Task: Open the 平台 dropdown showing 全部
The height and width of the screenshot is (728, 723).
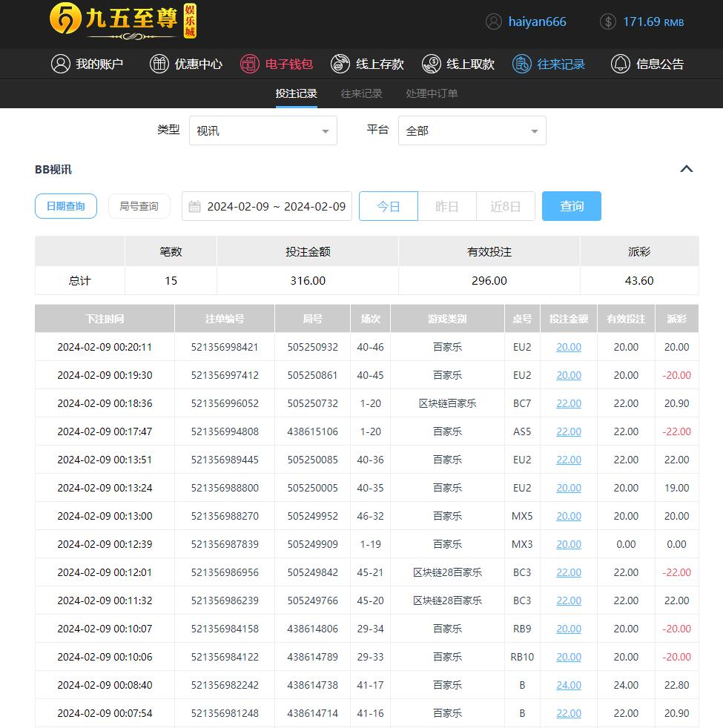Action: point(472,130)
